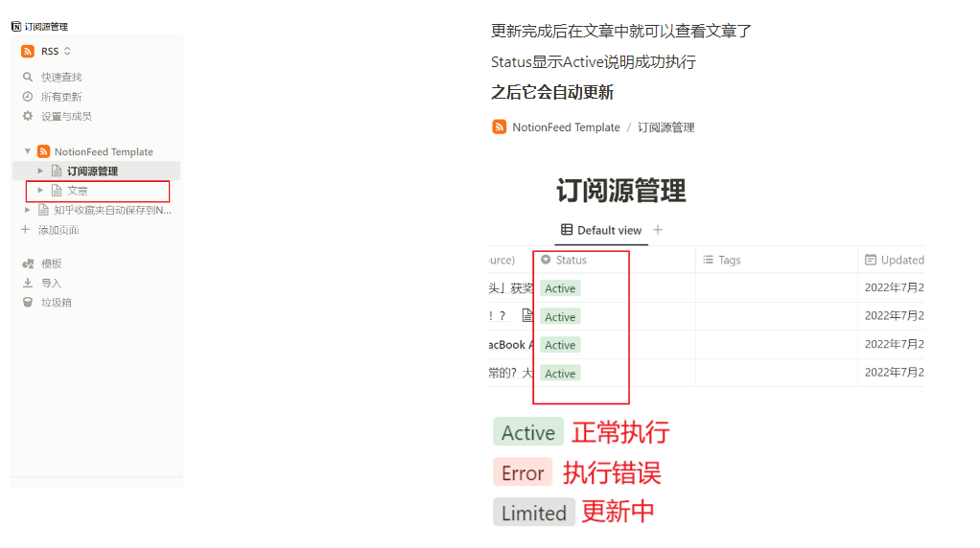The width and height of the screenshot is (980, 548).
Task: Expand the 订阅源管理 page arrow
Action: pos(40,171)
